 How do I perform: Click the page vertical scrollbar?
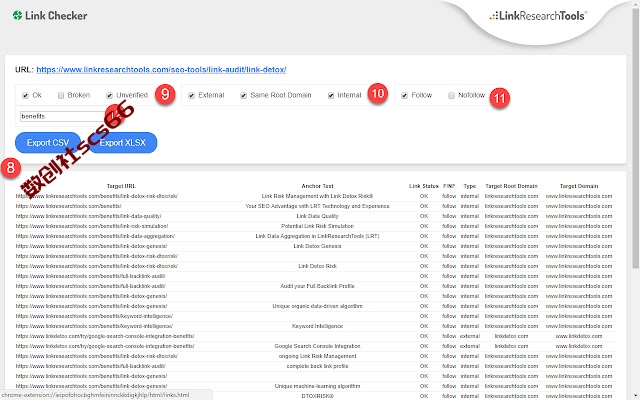pos(636,139)
